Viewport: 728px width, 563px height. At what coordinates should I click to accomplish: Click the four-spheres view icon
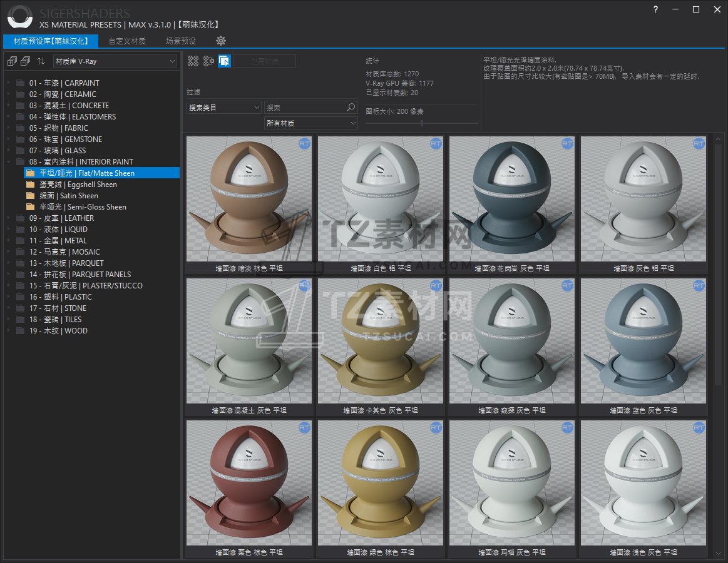[193, 61]
